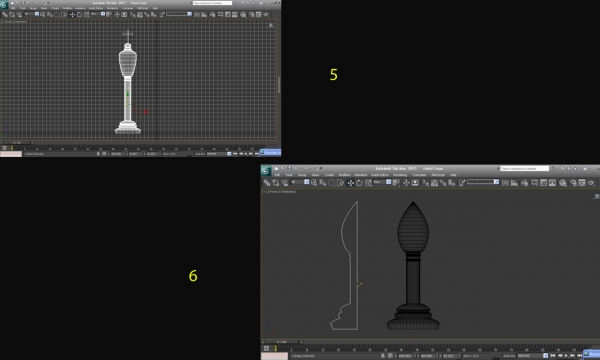This screenshot has width=600, height=360.
Task: Activate Select Object tool in lower window
Action: tap(314, 183)
